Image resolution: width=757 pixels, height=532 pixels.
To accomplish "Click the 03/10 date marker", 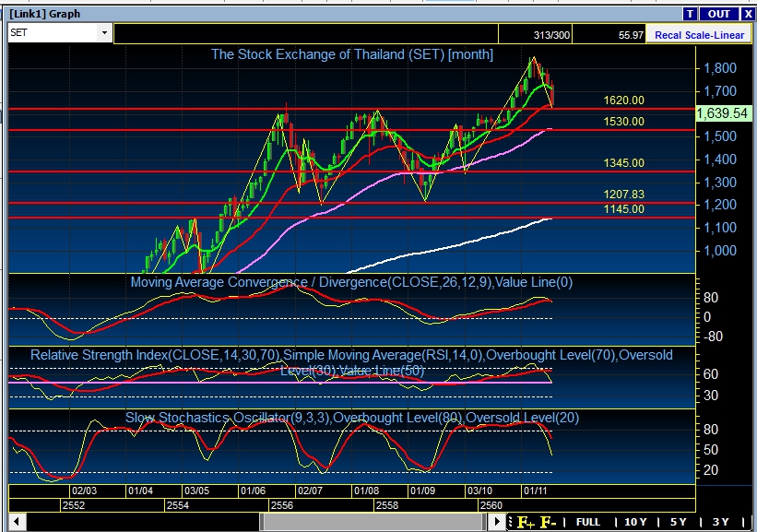I will [x=479, y=491].
